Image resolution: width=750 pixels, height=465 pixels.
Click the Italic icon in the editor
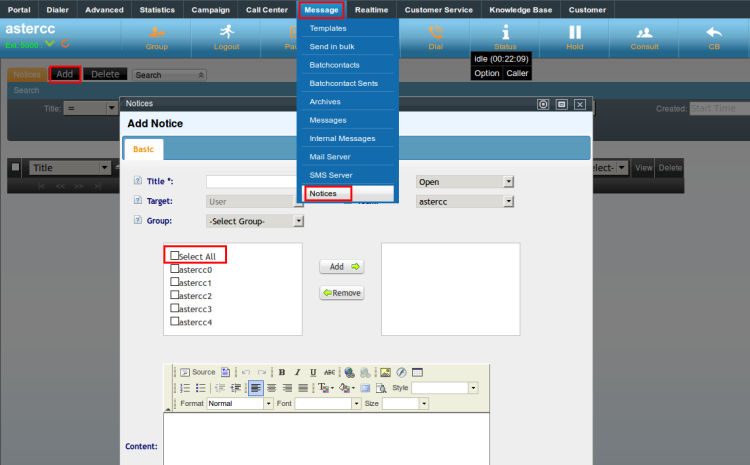click(x=298, y=372)
